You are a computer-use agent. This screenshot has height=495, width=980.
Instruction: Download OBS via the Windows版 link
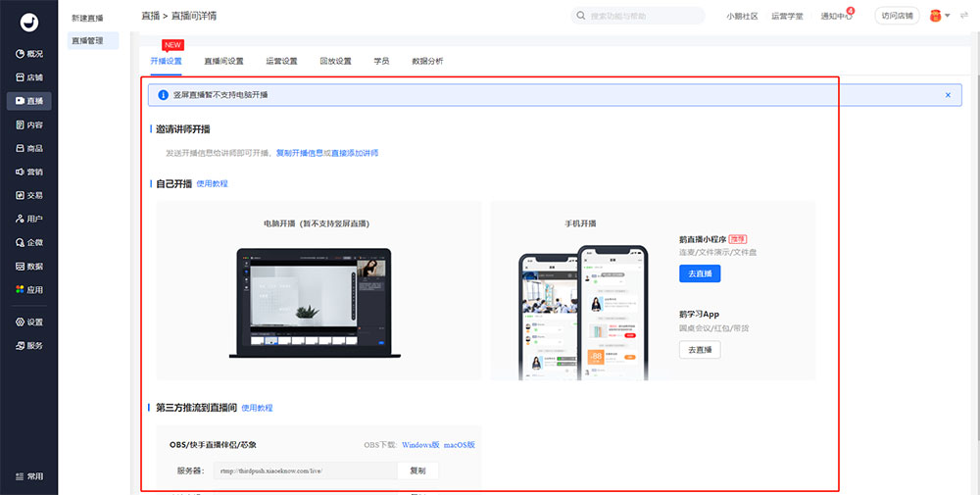[420, 444]
